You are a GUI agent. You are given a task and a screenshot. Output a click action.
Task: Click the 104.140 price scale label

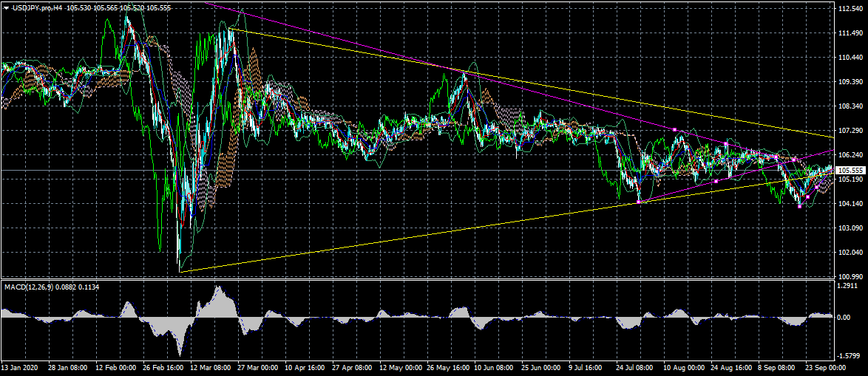coord(849,204)
